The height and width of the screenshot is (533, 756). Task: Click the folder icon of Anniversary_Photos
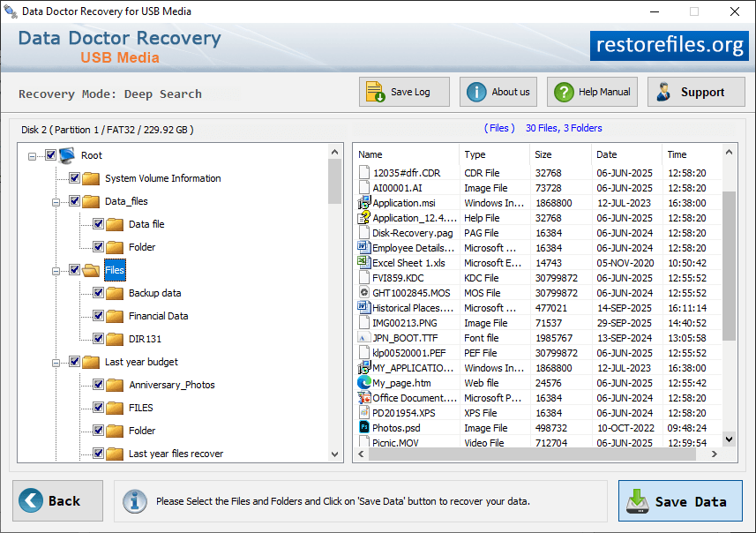click(x=115, y=385)
